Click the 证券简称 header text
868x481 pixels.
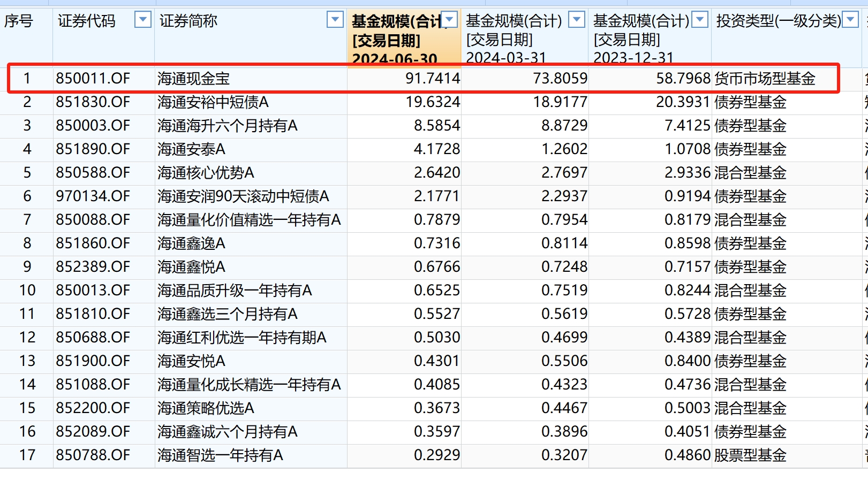click(188, 21)
